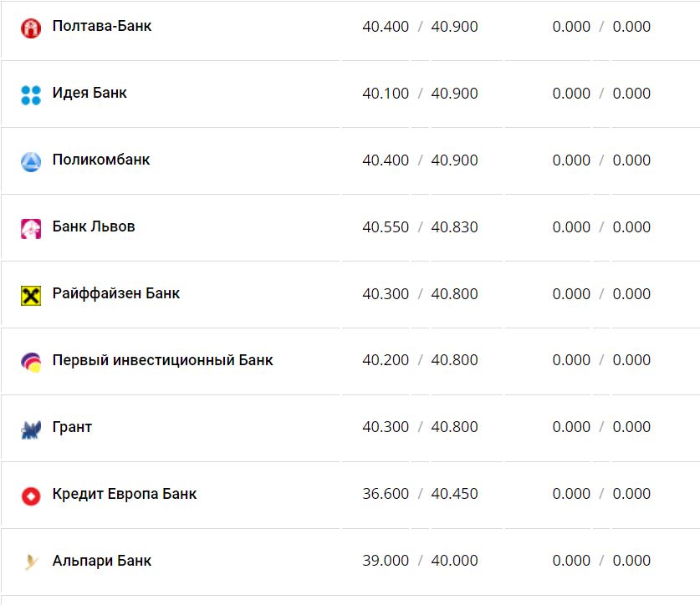Click the Банк Львов pink logo
Screen dimensions: 700x605
click(31, 228)
